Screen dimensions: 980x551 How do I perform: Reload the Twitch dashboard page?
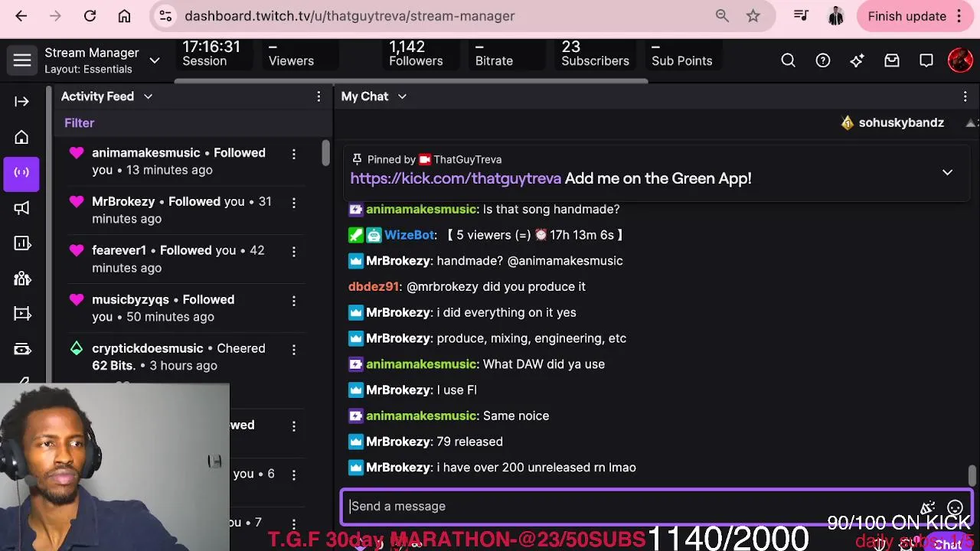(90, 16)
